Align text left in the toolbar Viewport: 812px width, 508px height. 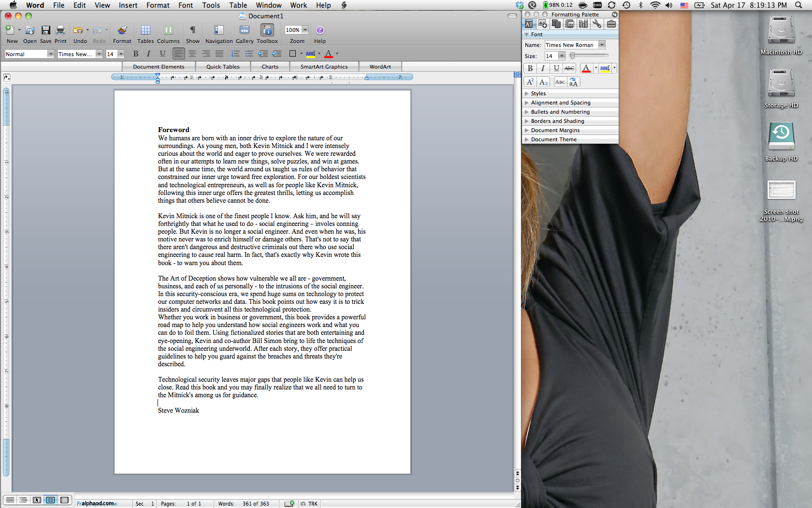pos(179,54)
